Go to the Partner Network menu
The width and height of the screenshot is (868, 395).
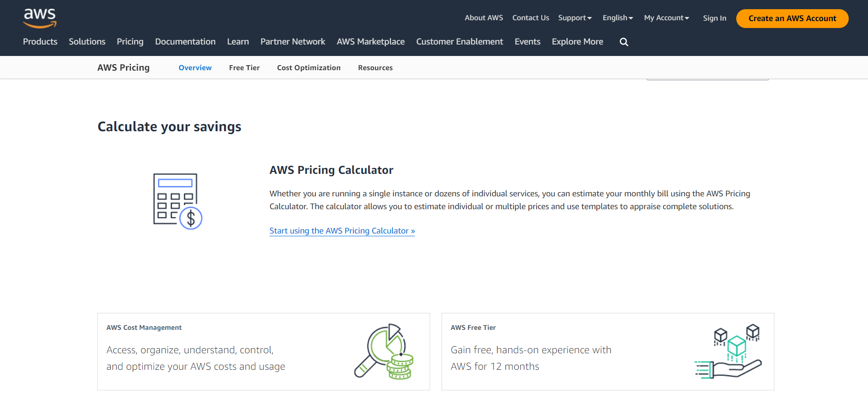click(x=292, y=42)
